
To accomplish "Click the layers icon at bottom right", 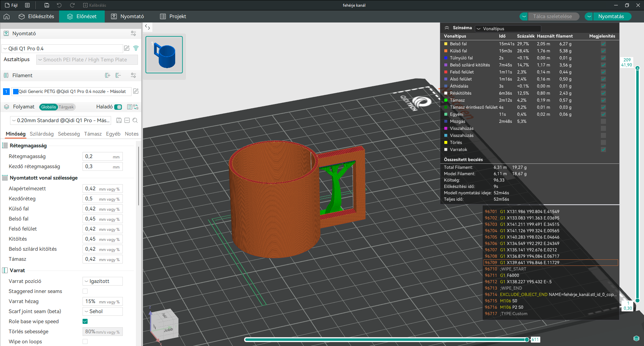I will tap(636, 338).
